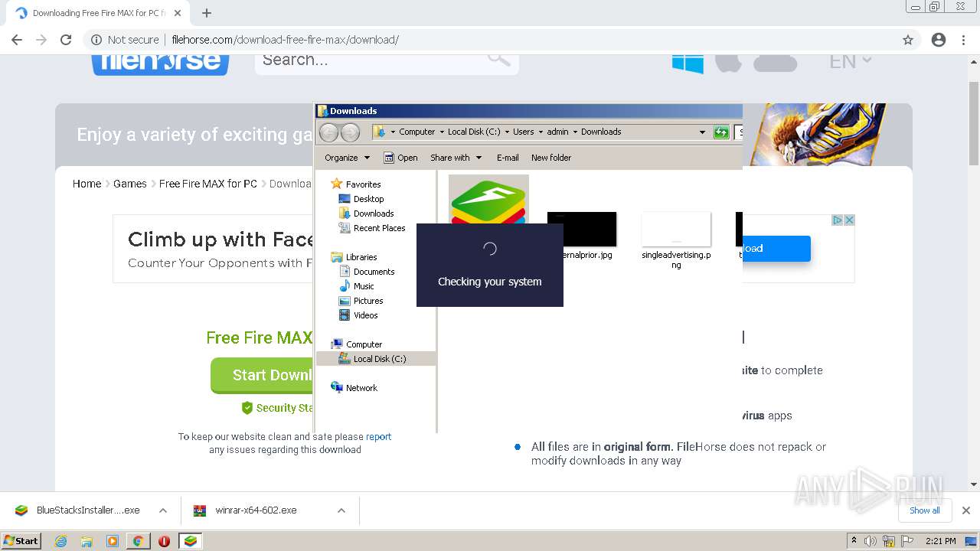This screenshot has width=980, height=551.
Task: Select Pictures library
Action: click(361, 301)
